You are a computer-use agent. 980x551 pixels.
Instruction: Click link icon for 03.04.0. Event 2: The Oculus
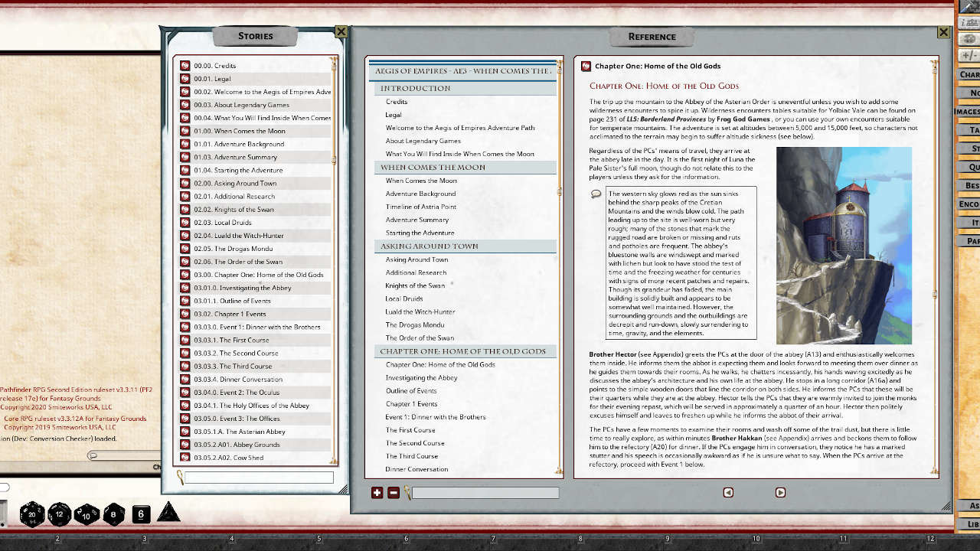pos(185,392)
